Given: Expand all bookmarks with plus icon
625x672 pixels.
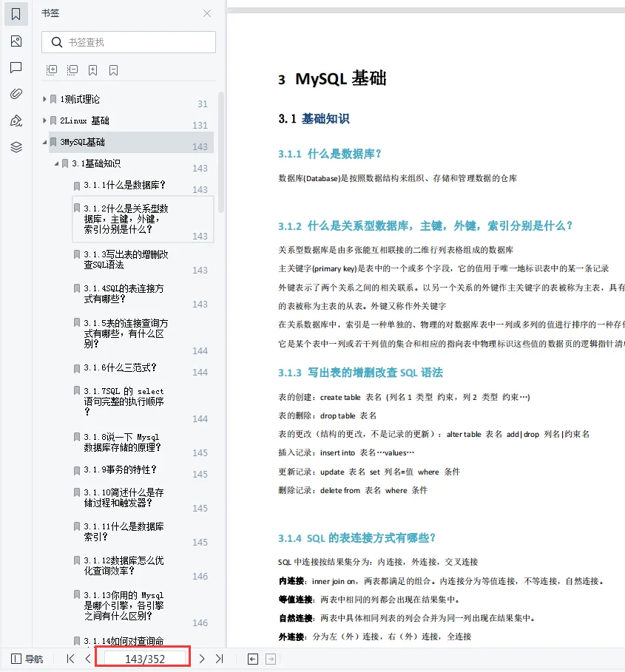Looking at the screenshot, I should 51,69.
